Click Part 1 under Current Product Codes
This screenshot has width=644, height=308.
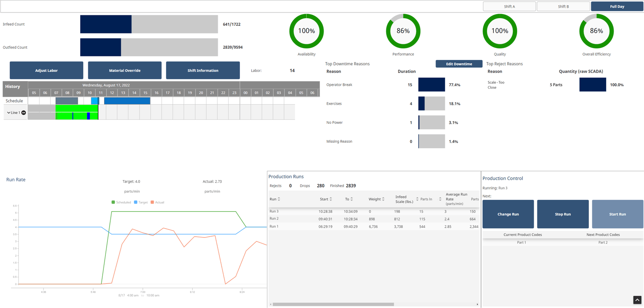522,242
